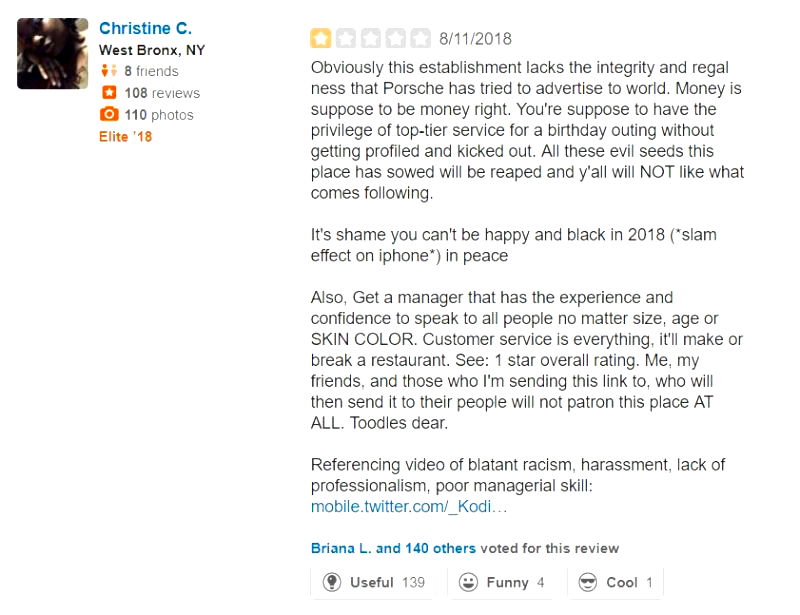This screenshot has width=800, height=615.
Task: Vote this review as Useful
Action: tap(373, 582)
